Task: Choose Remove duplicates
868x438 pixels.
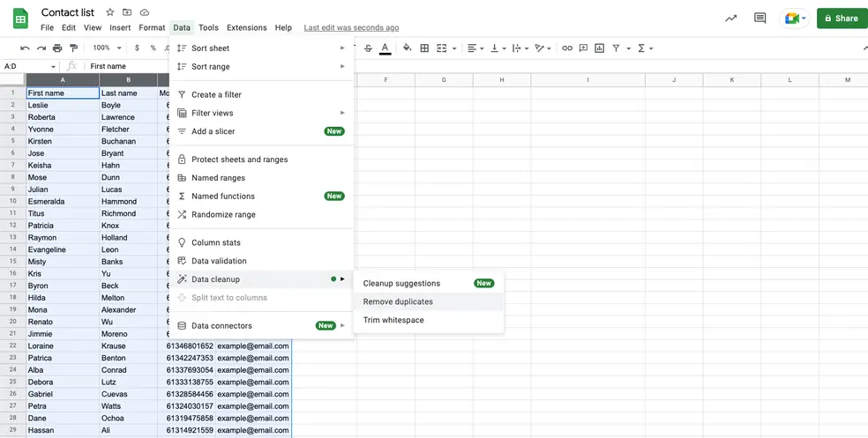Action: 429,301
